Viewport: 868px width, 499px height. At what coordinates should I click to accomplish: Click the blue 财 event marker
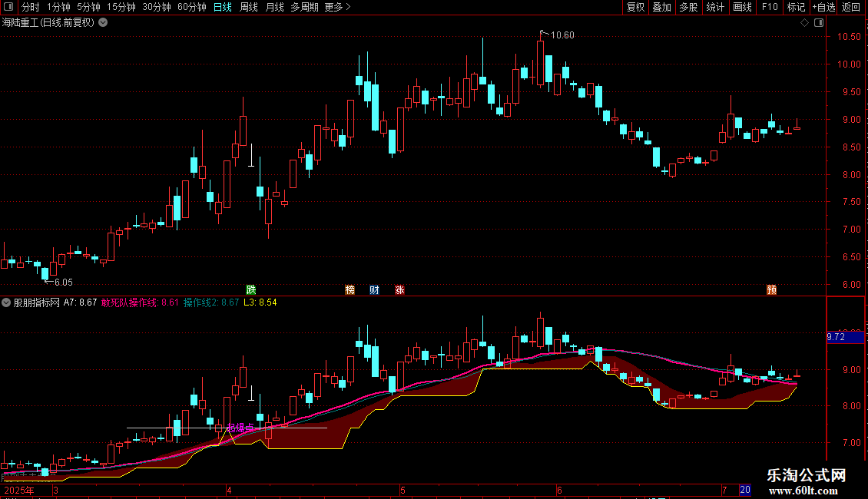click(x=374, y=290)
